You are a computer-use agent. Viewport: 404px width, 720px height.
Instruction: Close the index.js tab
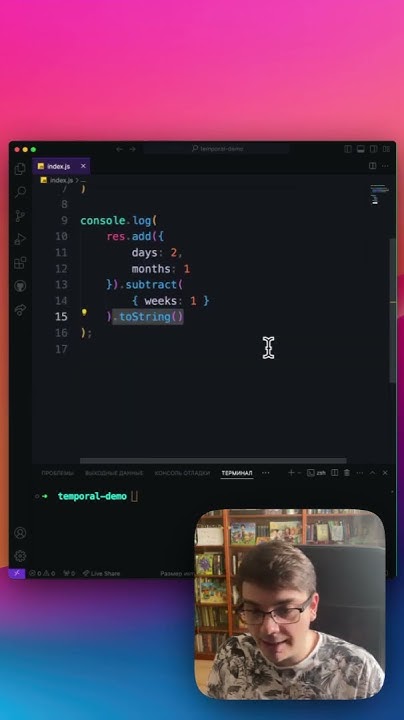[x=83, y=166]
